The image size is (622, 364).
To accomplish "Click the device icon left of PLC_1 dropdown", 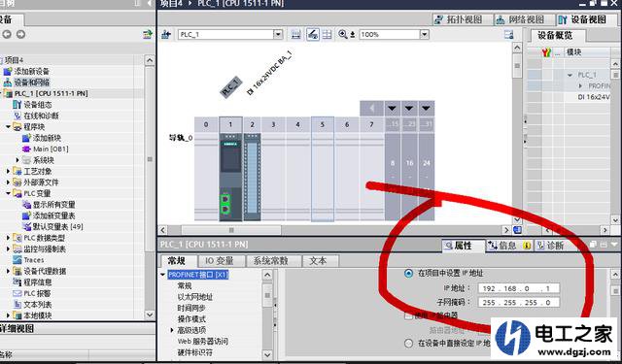I will tap(166, 35).
